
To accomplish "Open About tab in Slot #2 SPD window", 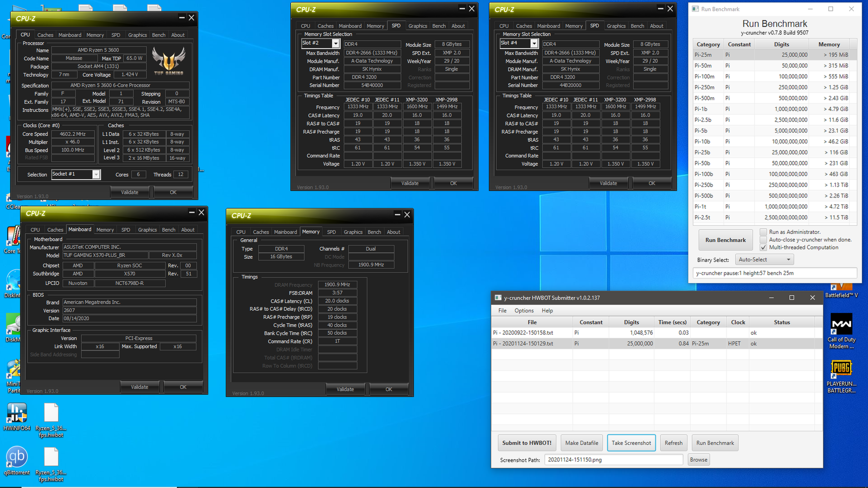I will (458, 26).
